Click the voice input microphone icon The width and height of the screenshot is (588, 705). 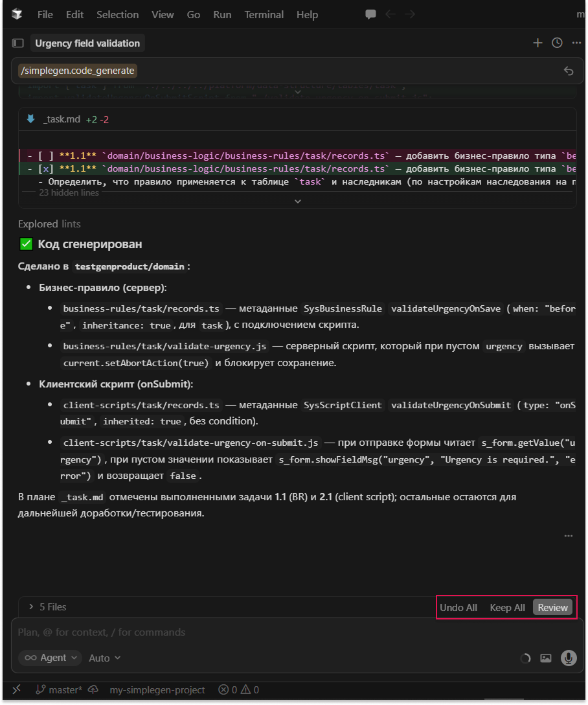pyautogui.click(x=569, y=658)
